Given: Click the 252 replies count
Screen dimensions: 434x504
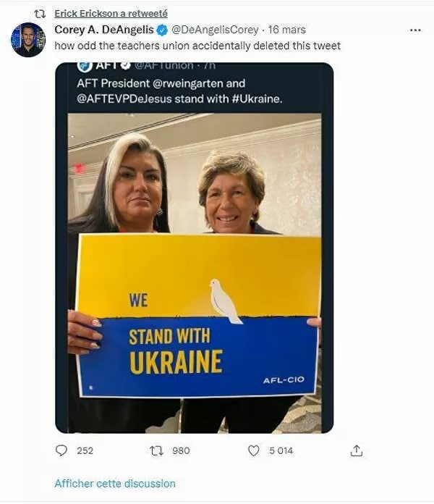Looking at the screenshot, I should 85,450.
